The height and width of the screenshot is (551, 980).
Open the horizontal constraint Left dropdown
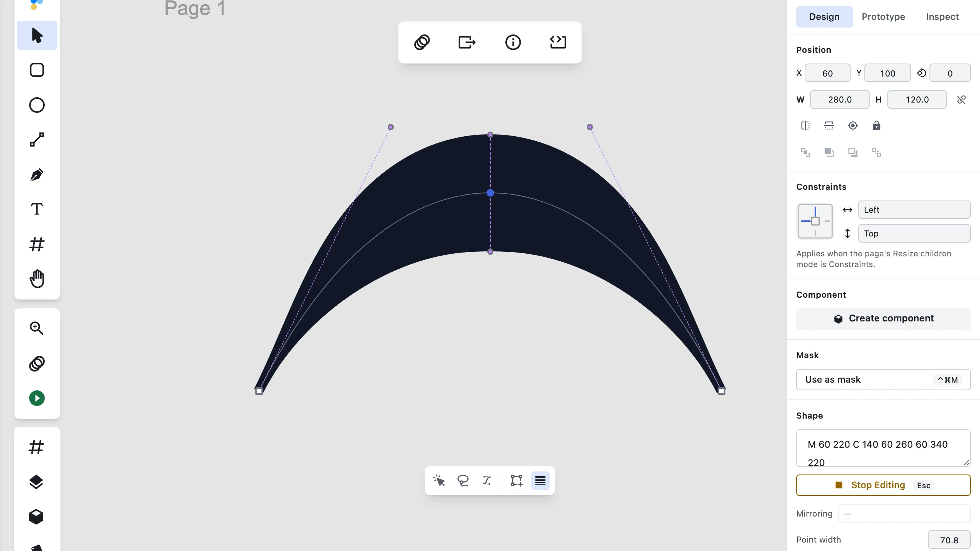tap(914, 210)
